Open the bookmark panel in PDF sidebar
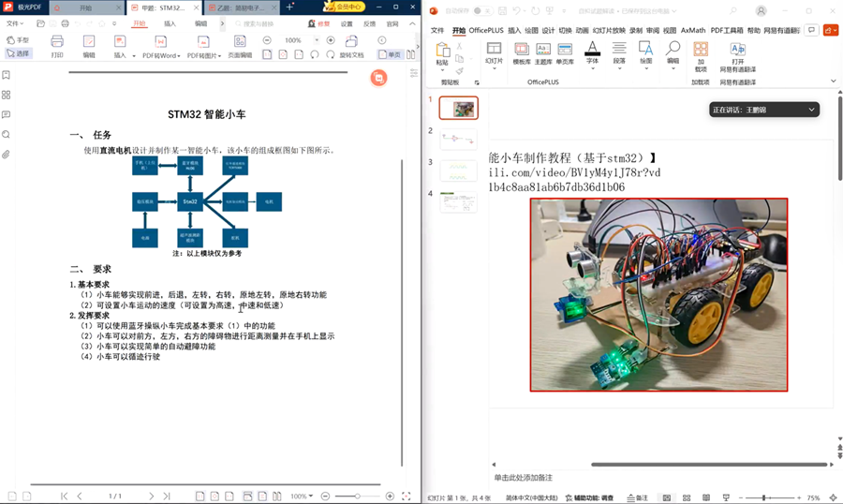 [7, 76]
